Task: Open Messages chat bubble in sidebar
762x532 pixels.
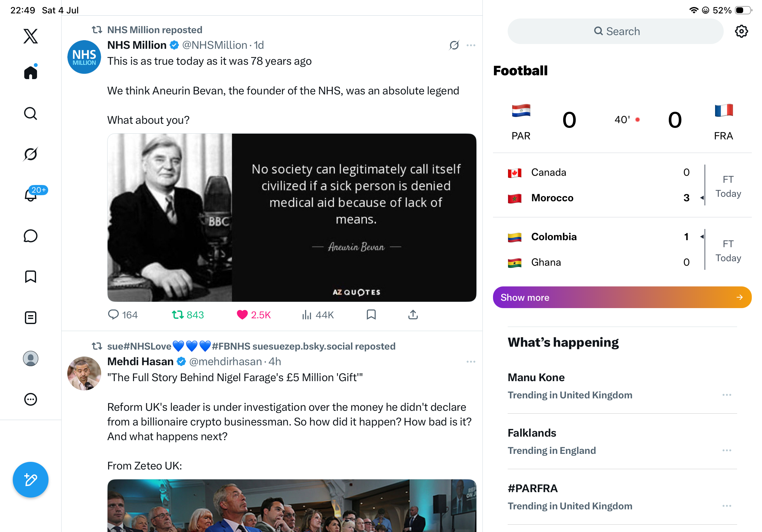Action: pyautogui.click(x=31, y=236)
